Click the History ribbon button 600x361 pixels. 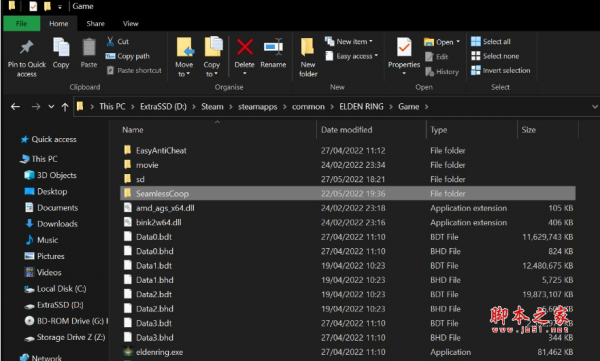coord(442,72)
